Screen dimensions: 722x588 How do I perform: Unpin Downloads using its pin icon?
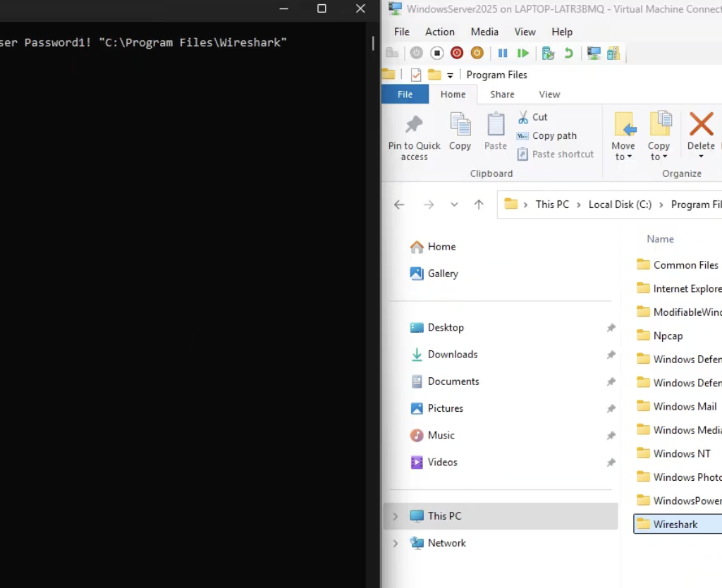(x=611, y=355)
